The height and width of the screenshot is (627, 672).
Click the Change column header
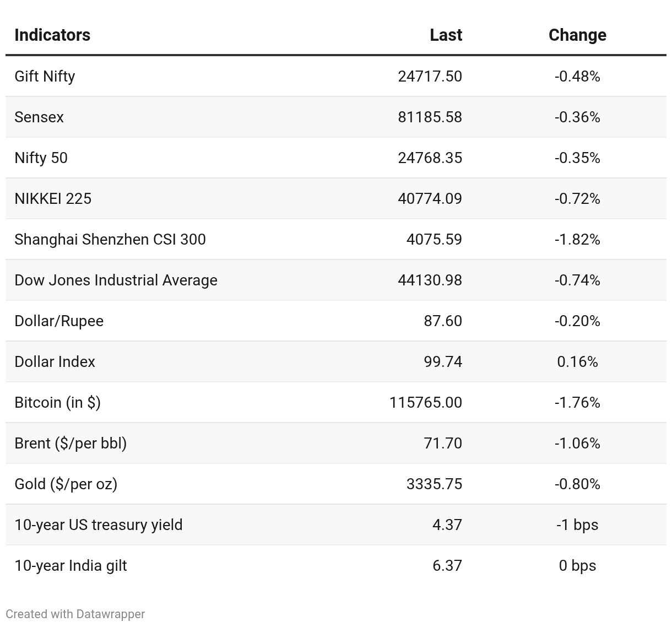pyautogui.click(x=577, y=35)
